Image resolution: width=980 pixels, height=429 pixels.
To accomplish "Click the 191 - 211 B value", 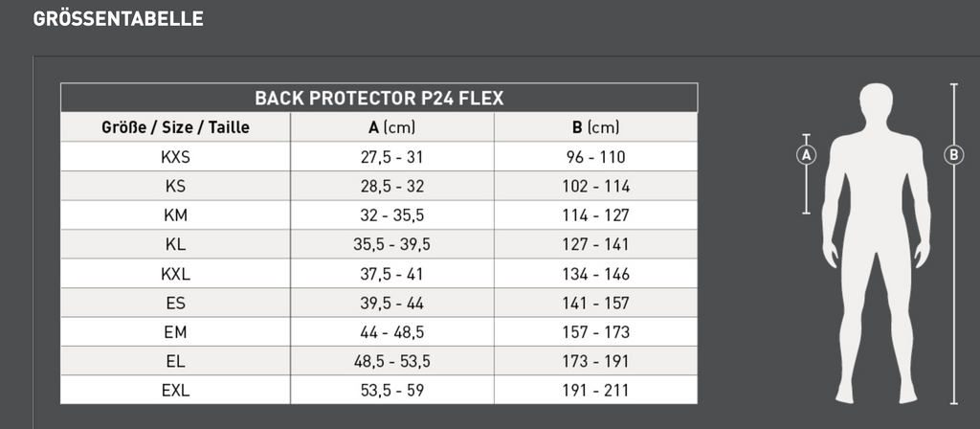I will coord(596,391).
